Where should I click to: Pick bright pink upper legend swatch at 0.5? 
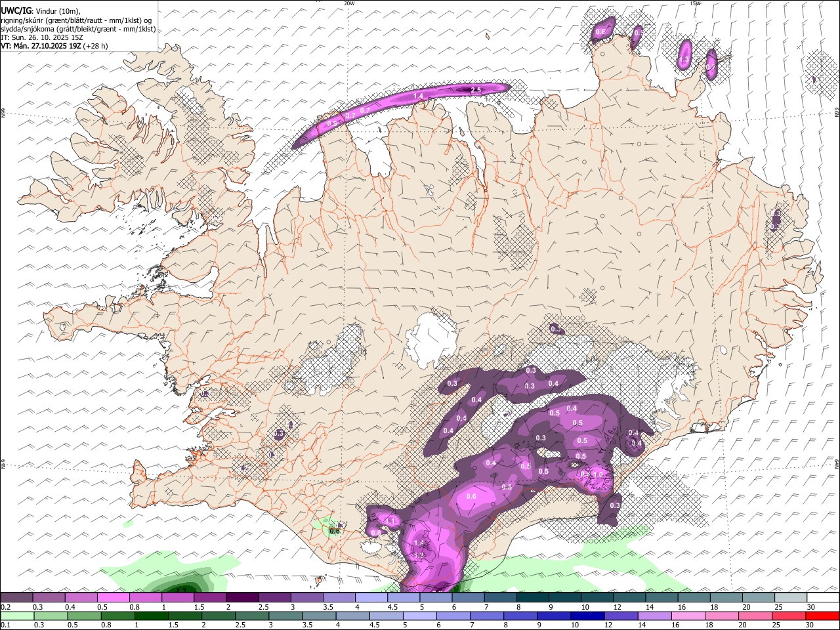(113, 598)
